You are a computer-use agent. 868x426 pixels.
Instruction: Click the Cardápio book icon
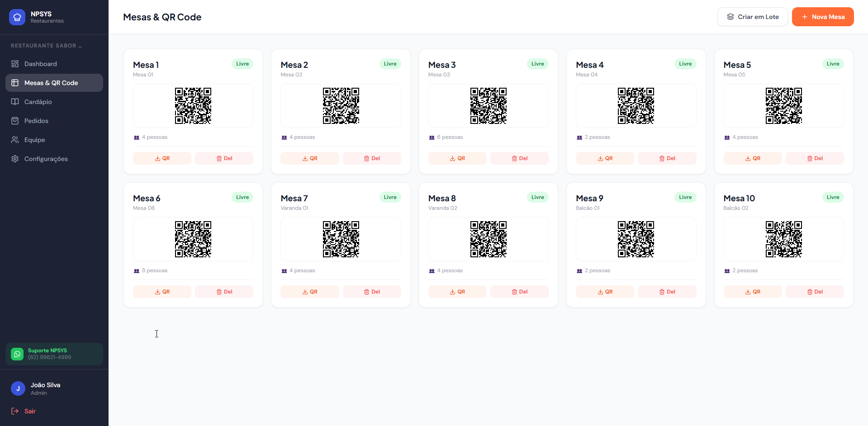[x=15, y=102]
